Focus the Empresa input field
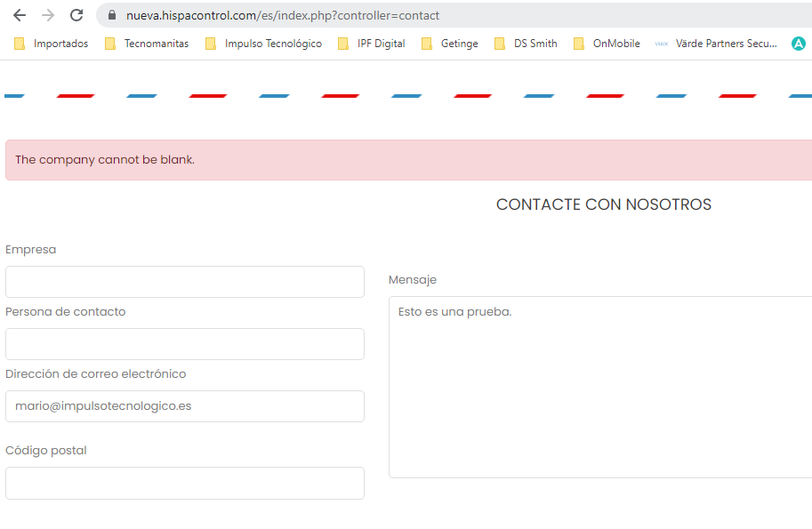Screen dimensions: 812x529 click(x=185, y=282)
